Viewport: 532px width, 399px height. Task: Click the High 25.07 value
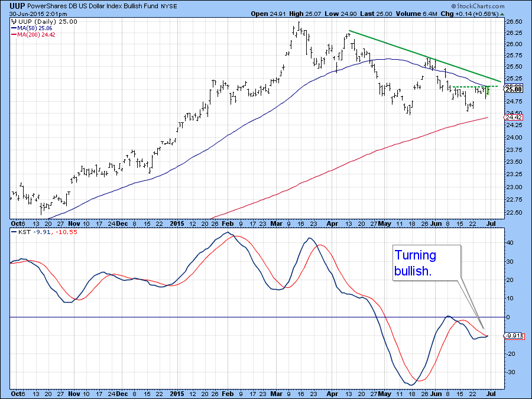click(304, 14)
